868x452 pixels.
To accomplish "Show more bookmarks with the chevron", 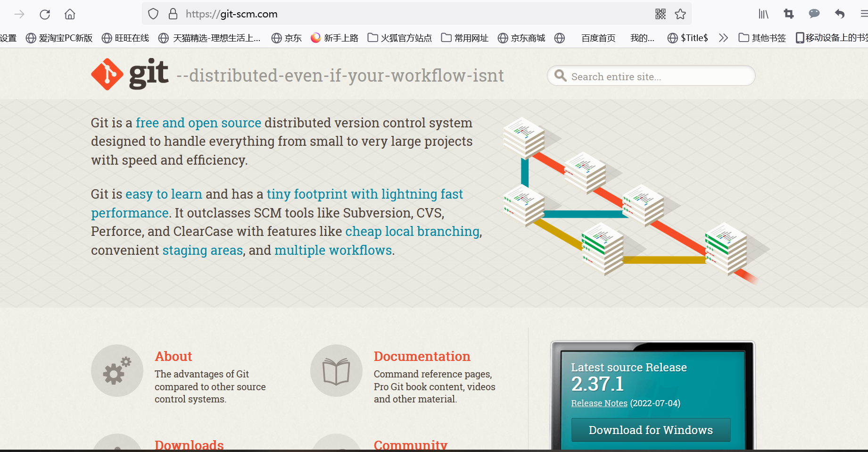I will (x=723, y=38).
